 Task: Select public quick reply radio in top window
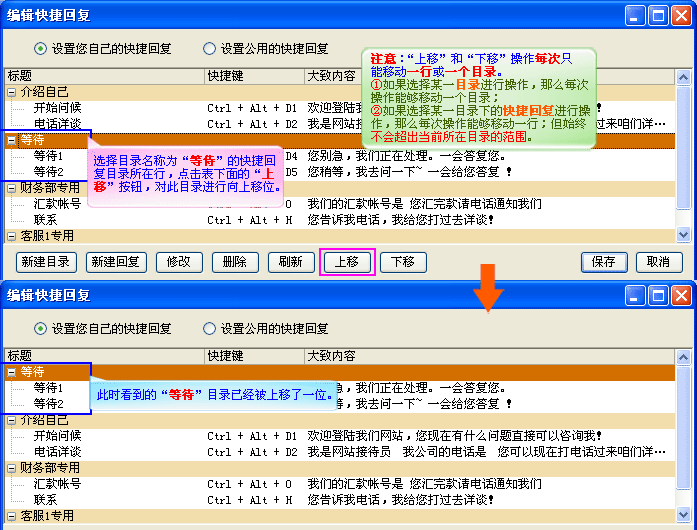(210, 48)
